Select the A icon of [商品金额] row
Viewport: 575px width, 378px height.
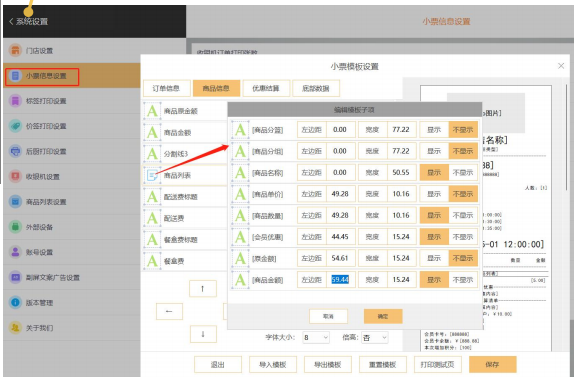click(240, 280)
